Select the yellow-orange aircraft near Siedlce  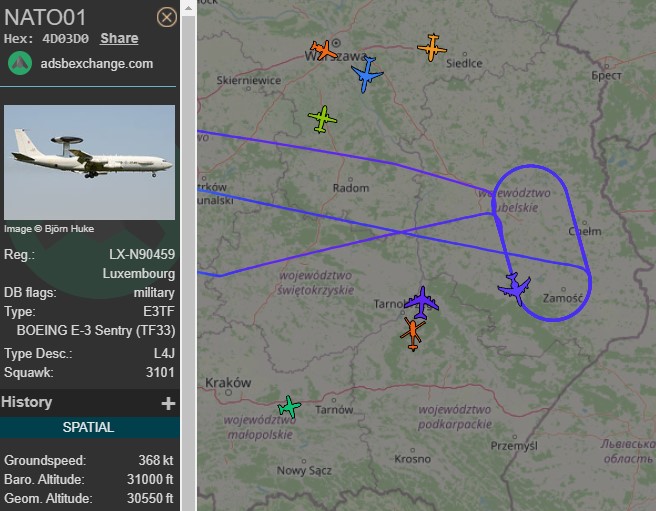point(432,48)
